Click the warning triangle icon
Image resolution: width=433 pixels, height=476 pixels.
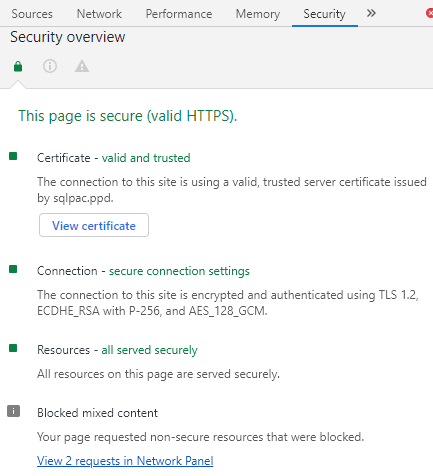coord(82,66)
